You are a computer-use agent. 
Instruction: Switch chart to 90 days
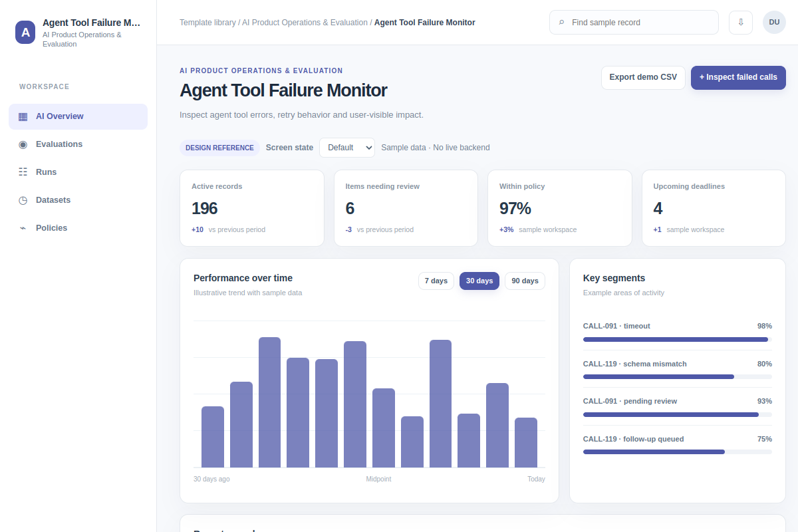tap(525, 281)
